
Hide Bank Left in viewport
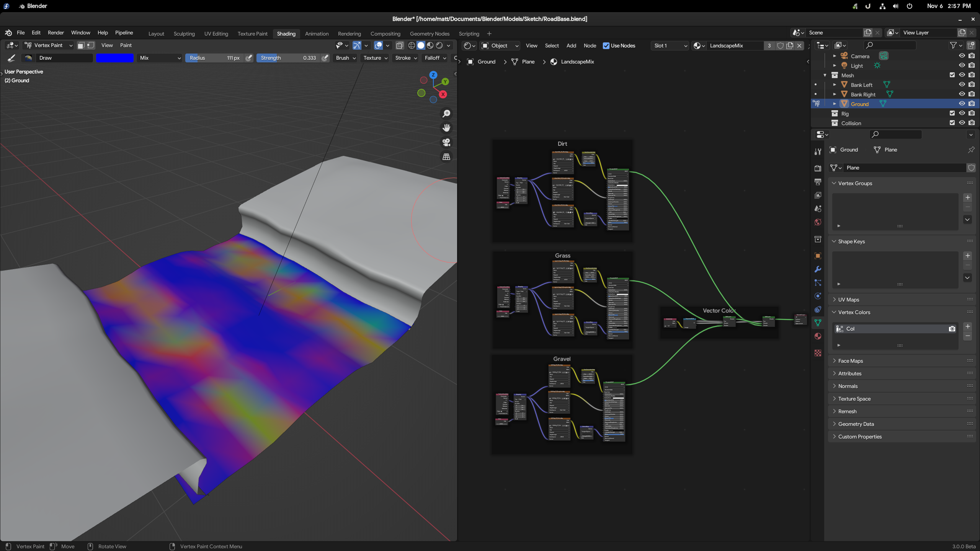[x=962, y=85]
